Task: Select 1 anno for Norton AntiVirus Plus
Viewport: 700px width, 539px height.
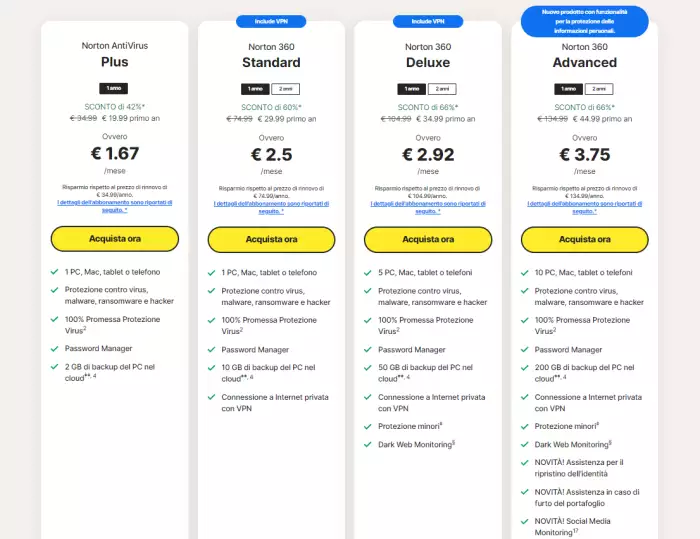Action: [114, 88]
